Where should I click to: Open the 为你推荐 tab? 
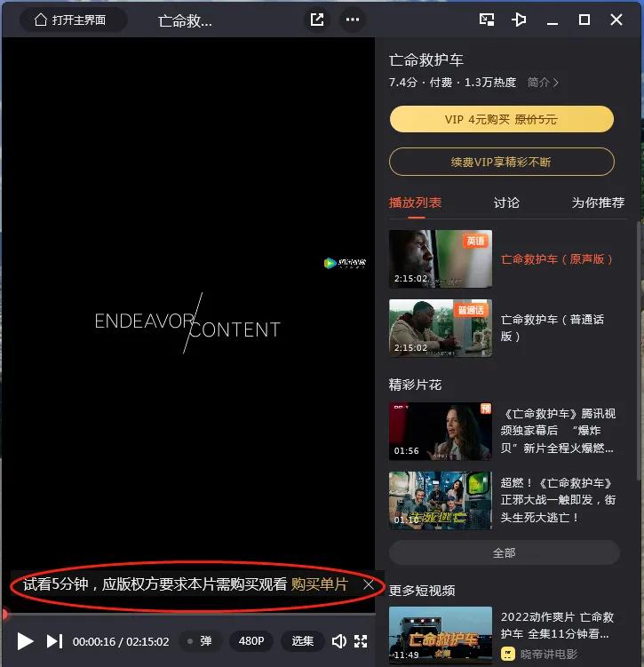pos(598,202)
